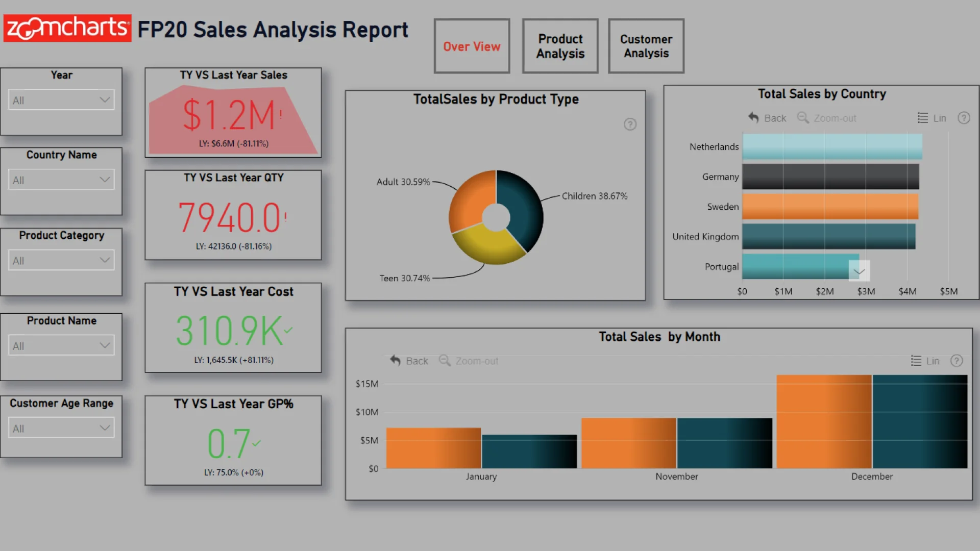Click Back arrow icon in Sales by Country chart
This screenshot has height=551, width=980.
click(x=753, y=118)
